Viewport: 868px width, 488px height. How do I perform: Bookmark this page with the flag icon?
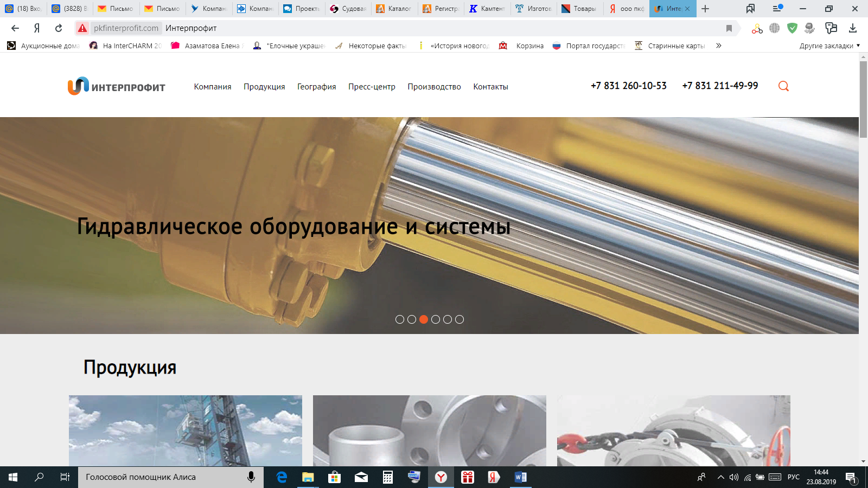pyautogui.click(x=729, y=28)
